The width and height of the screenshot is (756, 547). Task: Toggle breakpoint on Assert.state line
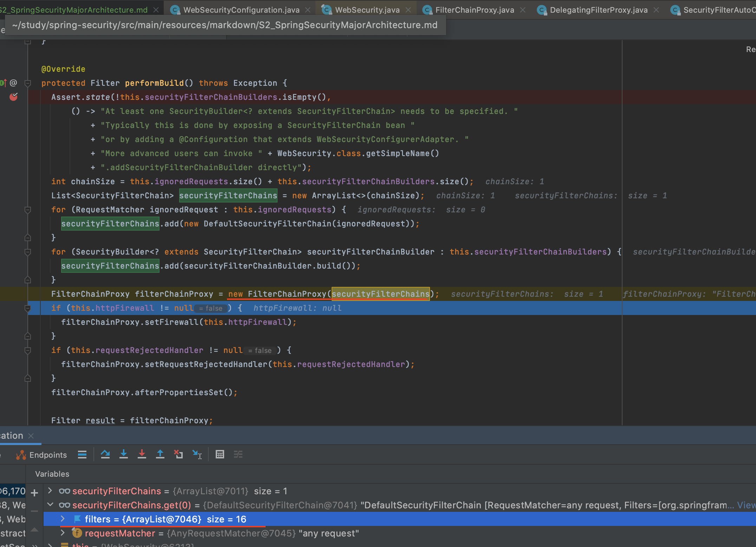[14, 97]
